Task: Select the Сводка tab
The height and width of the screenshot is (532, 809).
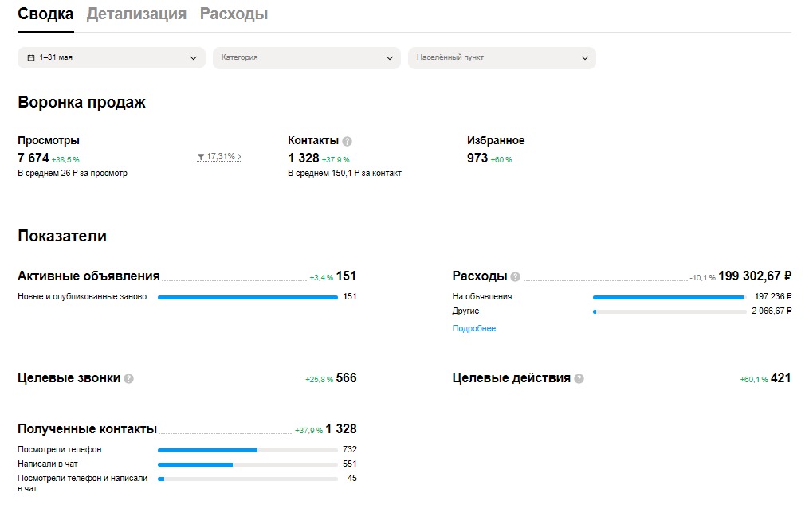Action: click(x=45, y=14)
